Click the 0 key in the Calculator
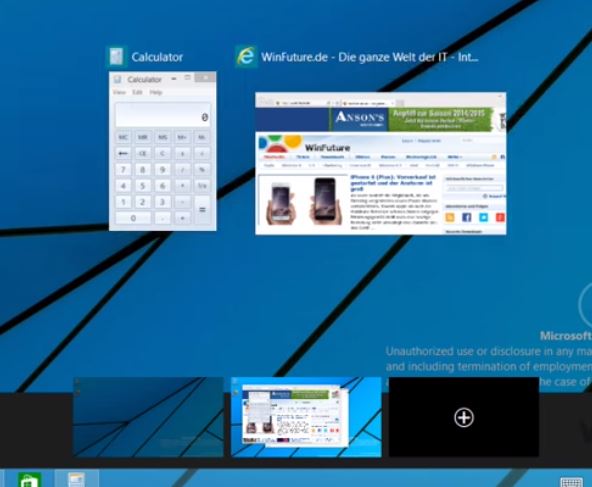Viewport: 592px width, 487px height. [133, 218]
